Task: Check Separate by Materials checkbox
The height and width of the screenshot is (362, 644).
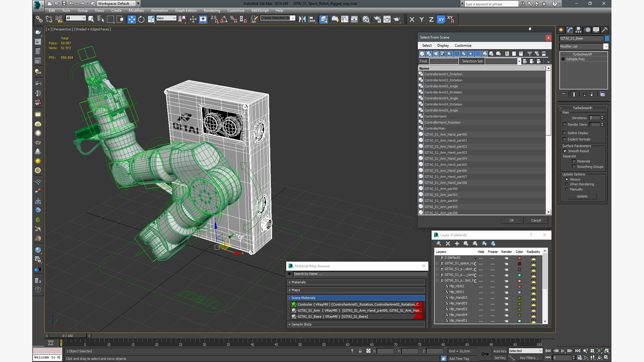Action: pos(574,162)
